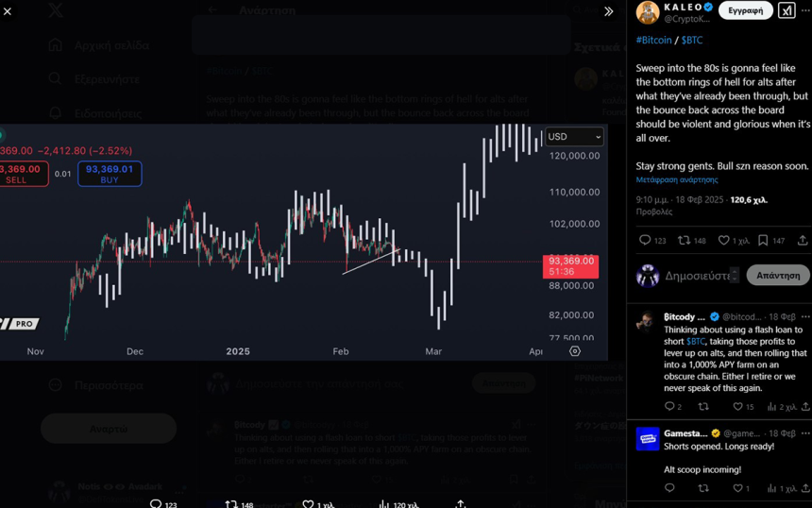Screen dimensions: 812x508
Task: Click the views icon 120 χιλ. below the image
Action: click(x=398, y=503)
